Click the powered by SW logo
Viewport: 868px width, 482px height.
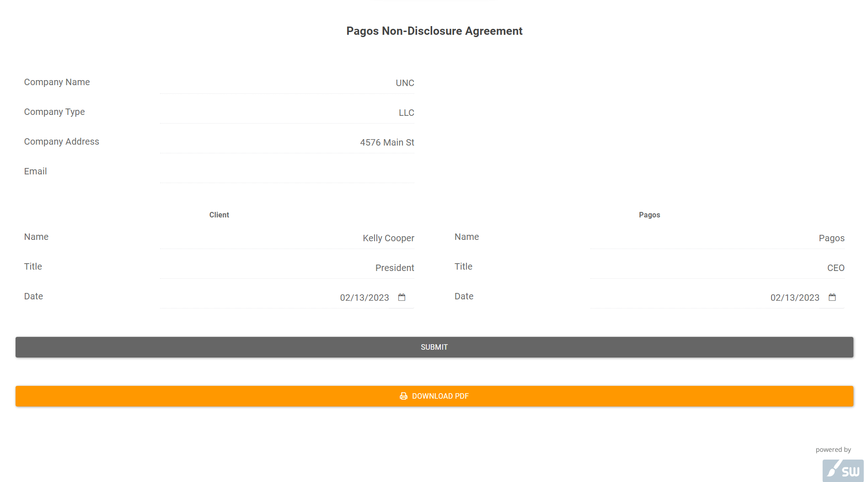coord(843,471)
